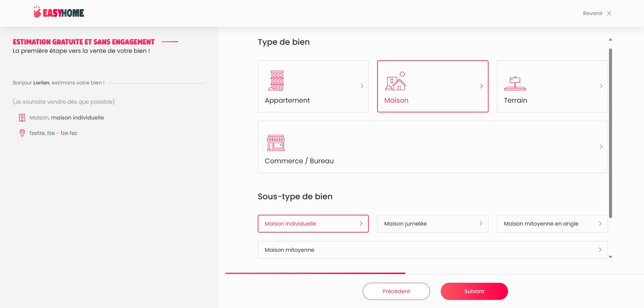Click the address 'fzefze, fze - fze fez'

pyautogui.click(x=53, y=133)
